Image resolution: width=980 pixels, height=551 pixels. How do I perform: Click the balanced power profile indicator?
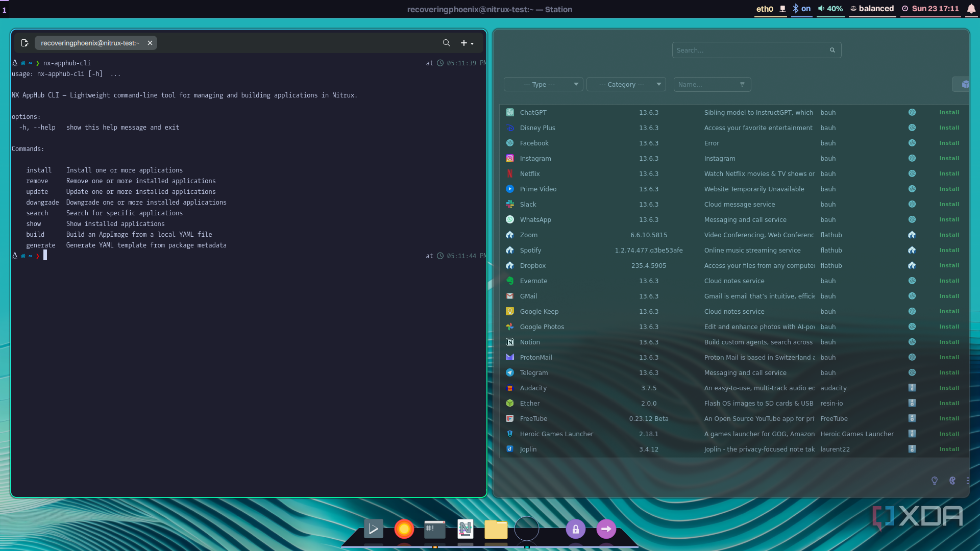tap(872, 9)
